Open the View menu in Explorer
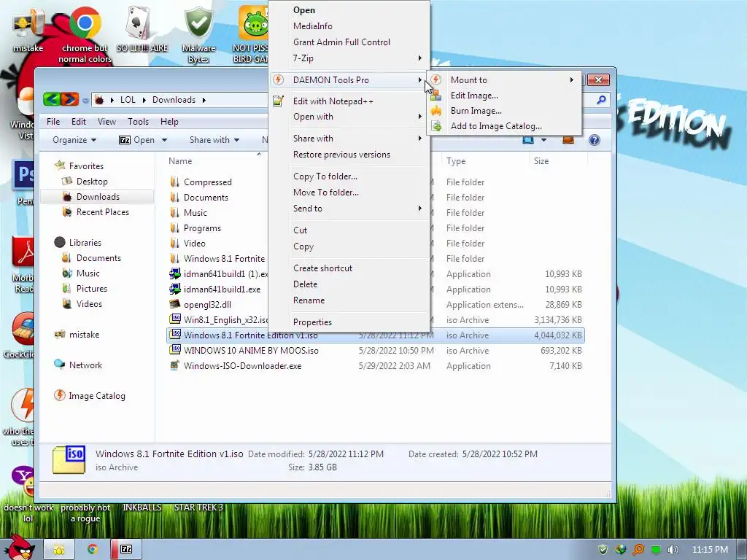This screenshot has width=747, height=560. coord(107,122)
